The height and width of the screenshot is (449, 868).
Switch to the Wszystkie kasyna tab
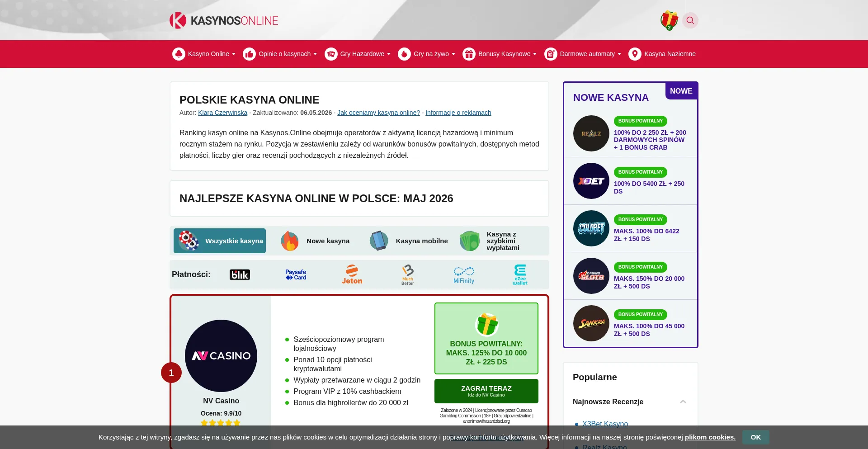pyautogui.click(x=220, y=241)
